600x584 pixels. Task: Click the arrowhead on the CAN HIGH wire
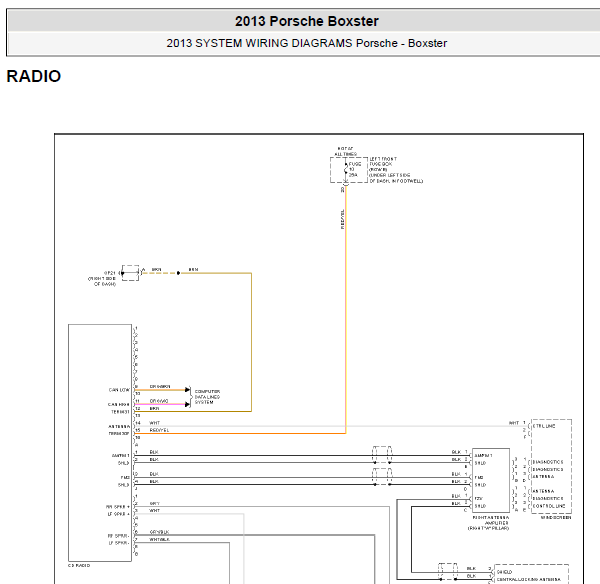[188, 405]
